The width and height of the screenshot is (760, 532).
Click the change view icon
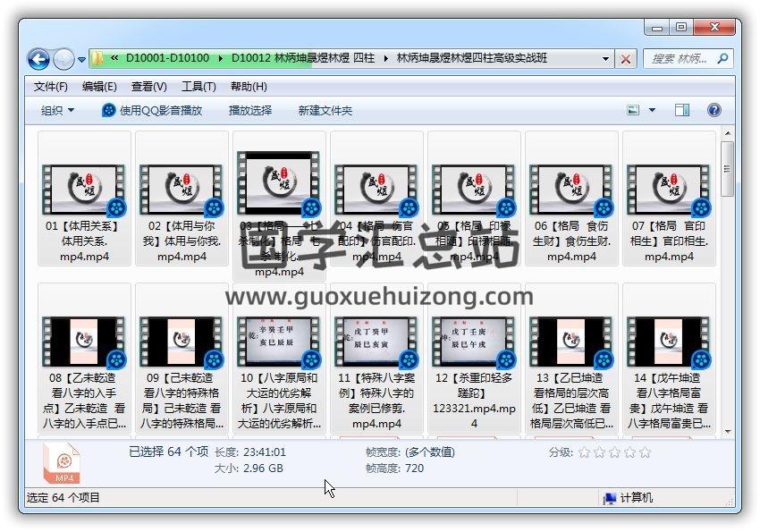pyautogui.click(x=633, y=110)
